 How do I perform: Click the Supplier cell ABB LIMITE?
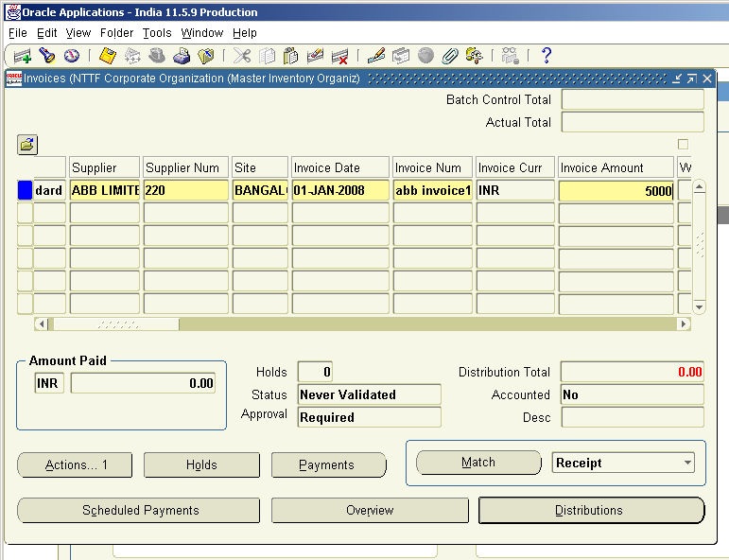105,191
